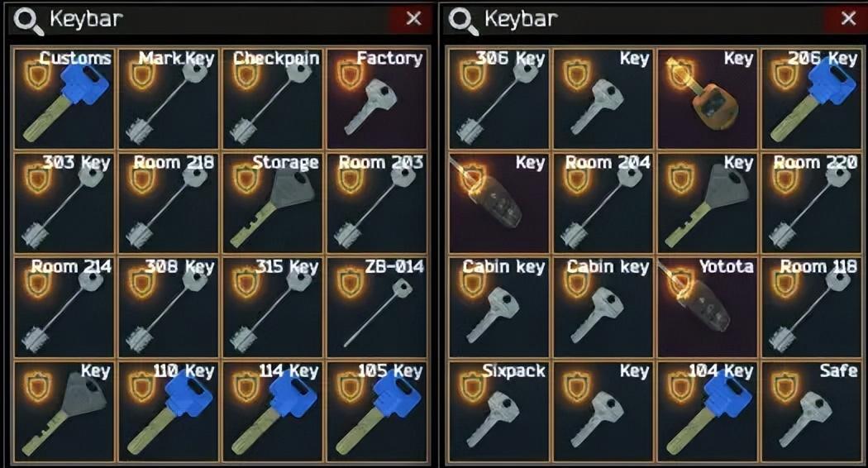Viewport: 868px width, 468px height.
Task: Click the Factory key item
Action: pyautogui.click(x=377, y=98)
